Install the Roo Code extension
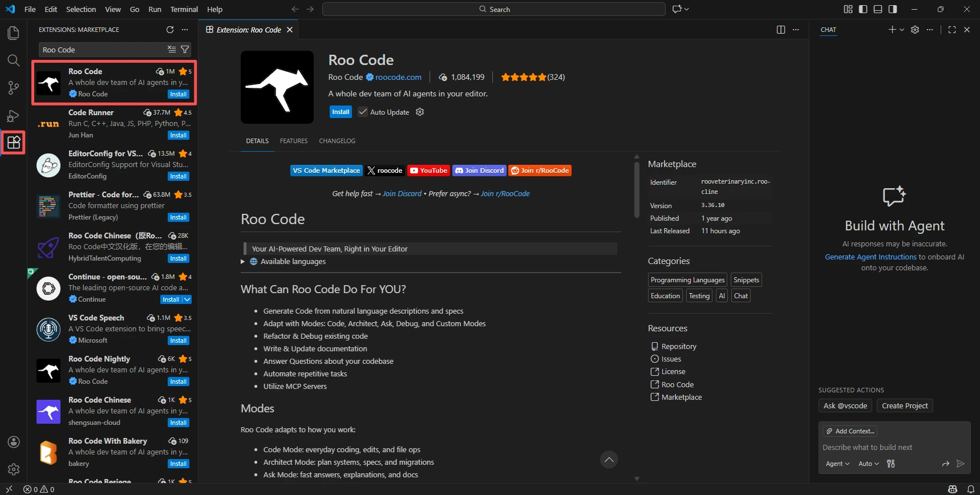This screenshot has width=980, height=495. coord(341,112)
